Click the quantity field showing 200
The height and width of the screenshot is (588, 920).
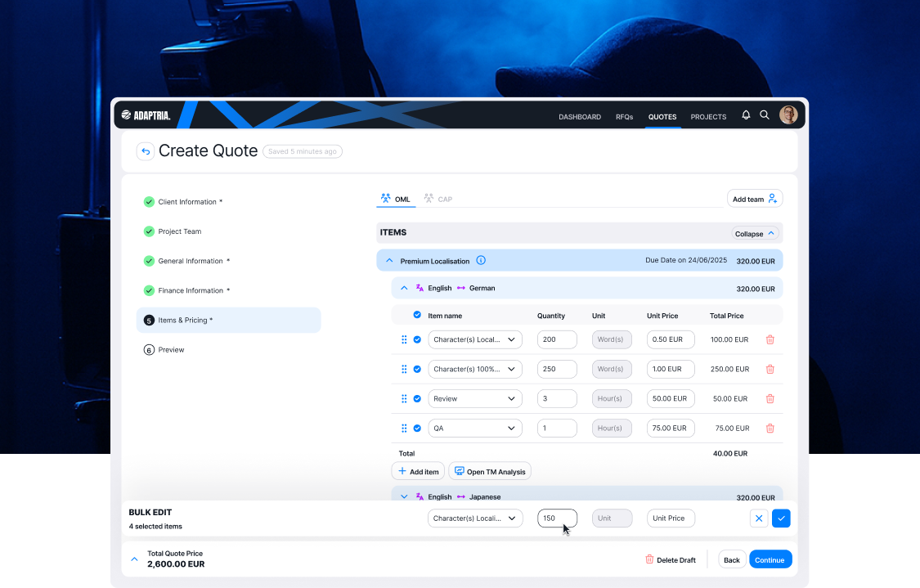pyautogui.click(x=557, y=339)
